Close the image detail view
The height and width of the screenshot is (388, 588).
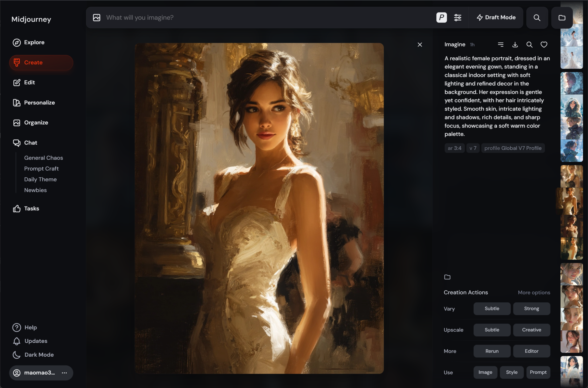pyautogui.click(x=420, y=45)
